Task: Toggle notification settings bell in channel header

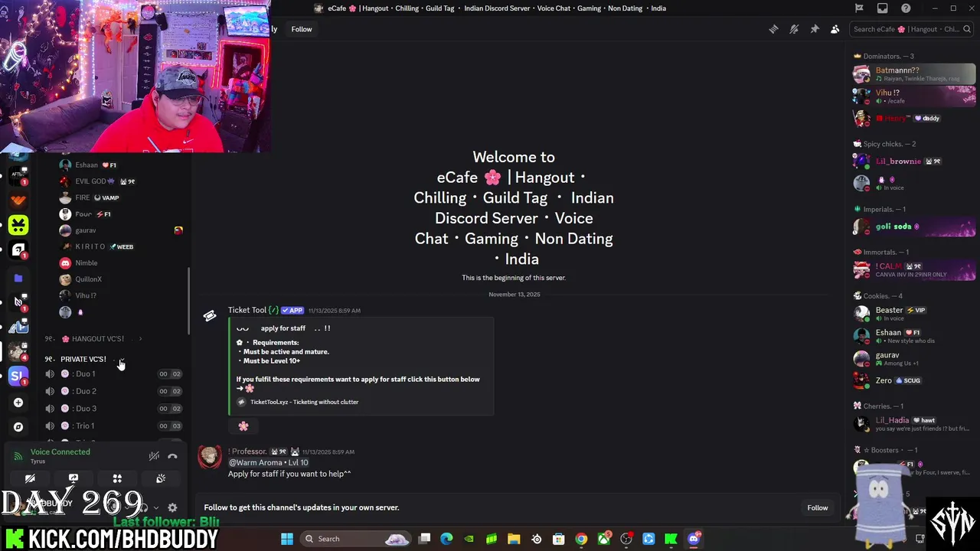Action: tap(794, 29)
